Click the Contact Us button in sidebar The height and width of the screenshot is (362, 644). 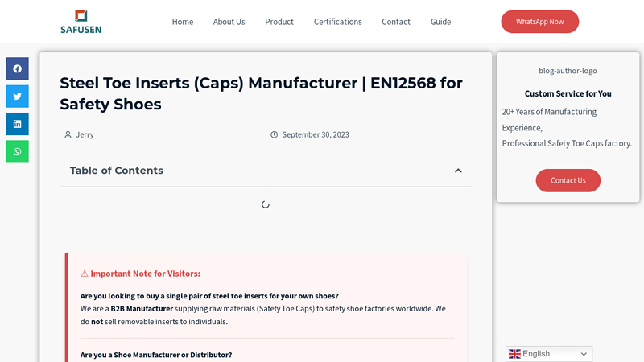568,180
